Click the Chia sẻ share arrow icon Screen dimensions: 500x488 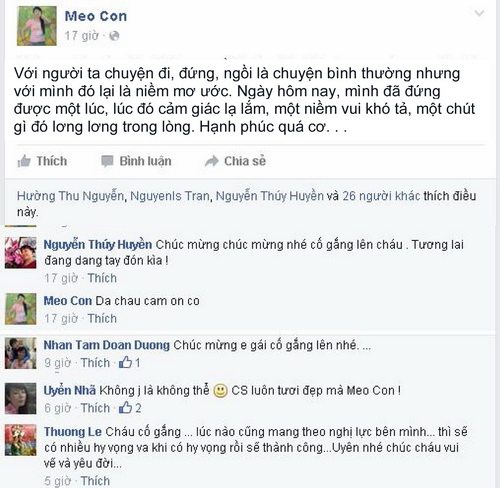212,161
